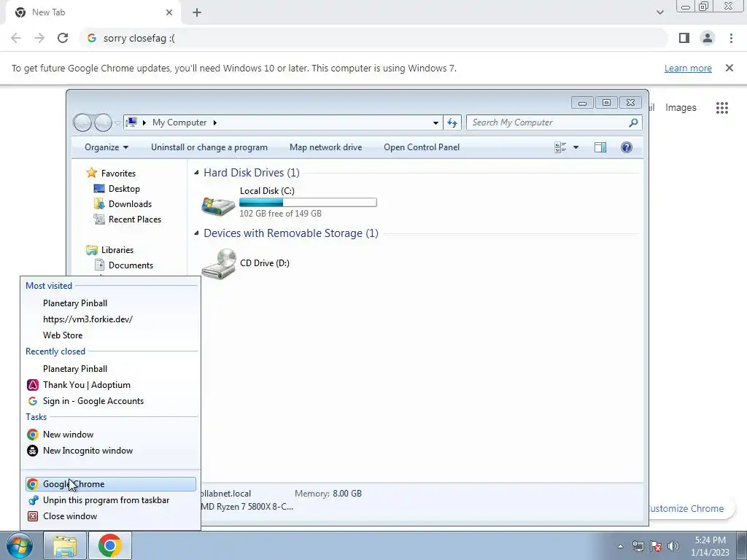Go back in Chrome history

click(16, 38)
